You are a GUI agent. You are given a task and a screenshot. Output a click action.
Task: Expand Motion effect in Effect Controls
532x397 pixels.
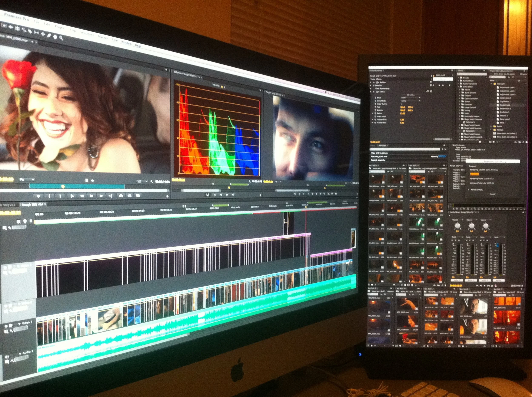[371, 83]
